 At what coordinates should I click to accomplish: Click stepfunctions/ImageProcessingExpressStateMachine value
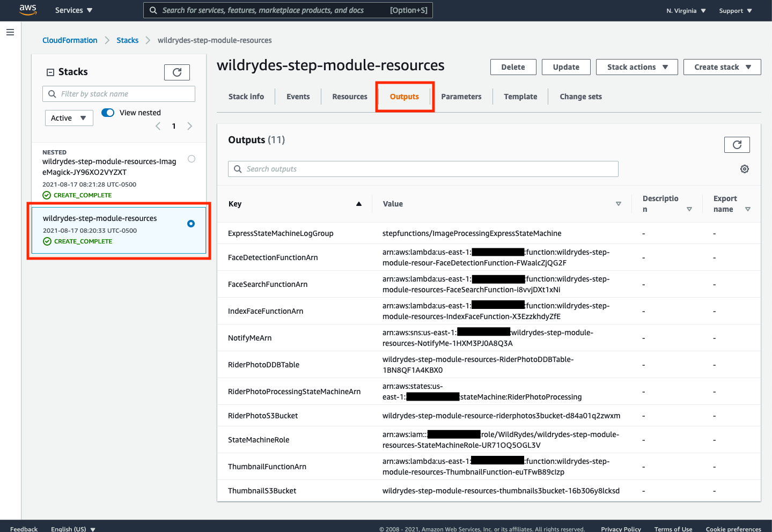[472, 233]
